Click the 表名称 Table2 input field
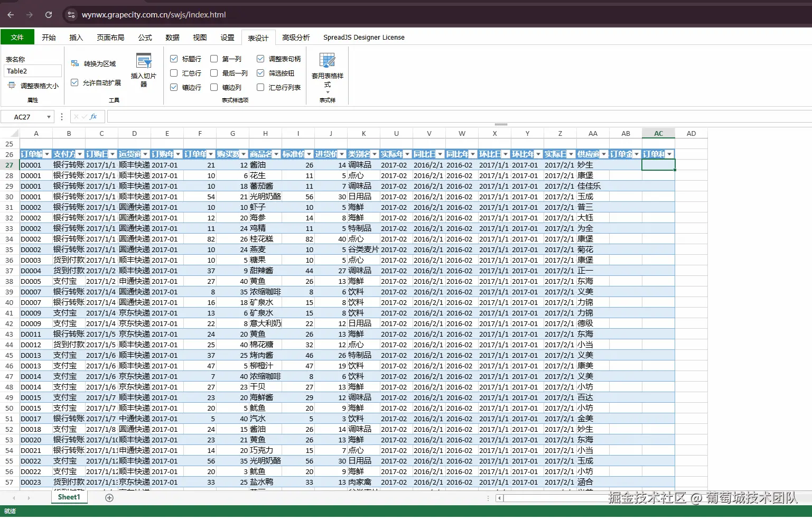The image size is (812, 519). click(x=33, y=71)
